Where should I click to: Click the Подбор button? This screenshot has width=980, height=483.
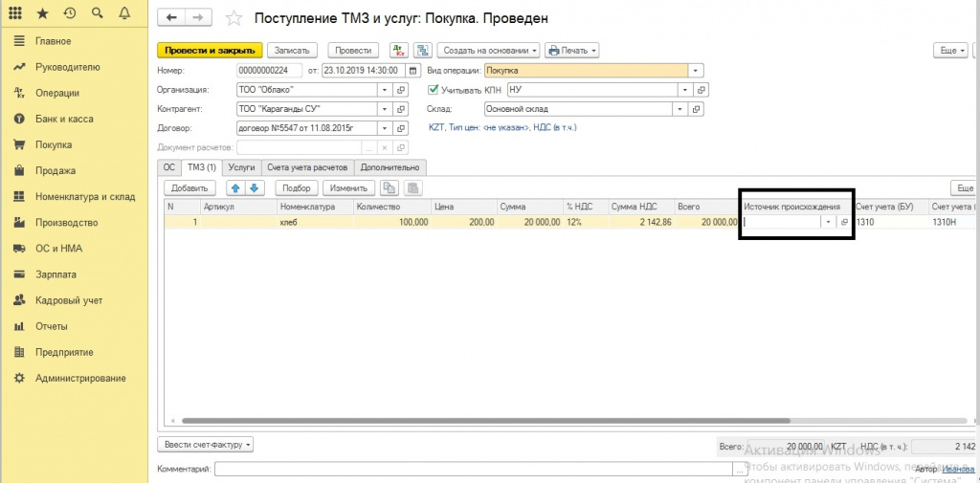(297, 187)
